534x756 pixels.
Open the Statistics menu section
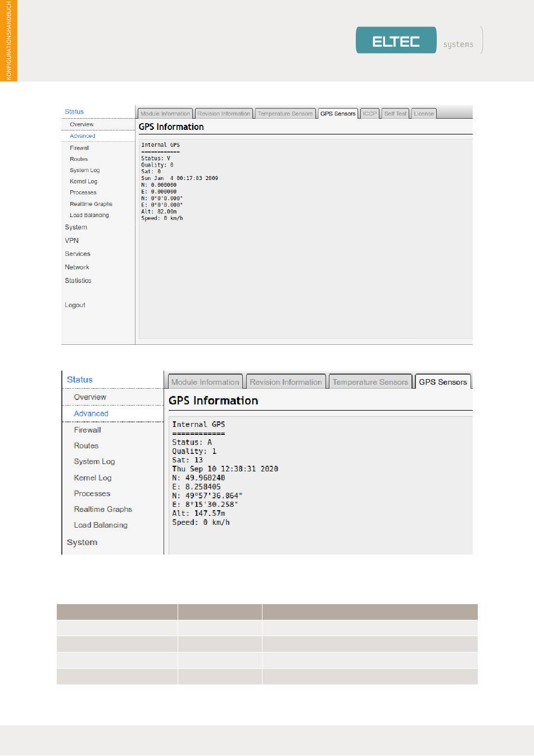coord(78,281)
